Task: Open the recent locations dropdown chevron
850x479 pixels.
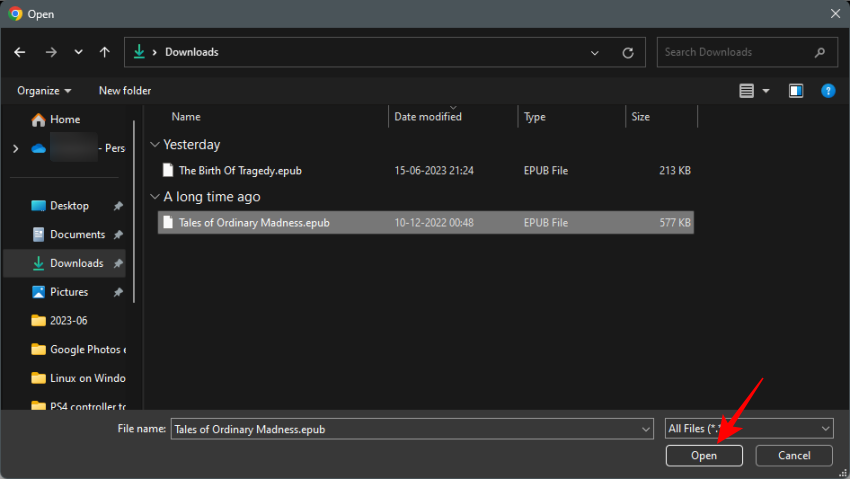Action: pyautogui.click(x=78, y=52)
